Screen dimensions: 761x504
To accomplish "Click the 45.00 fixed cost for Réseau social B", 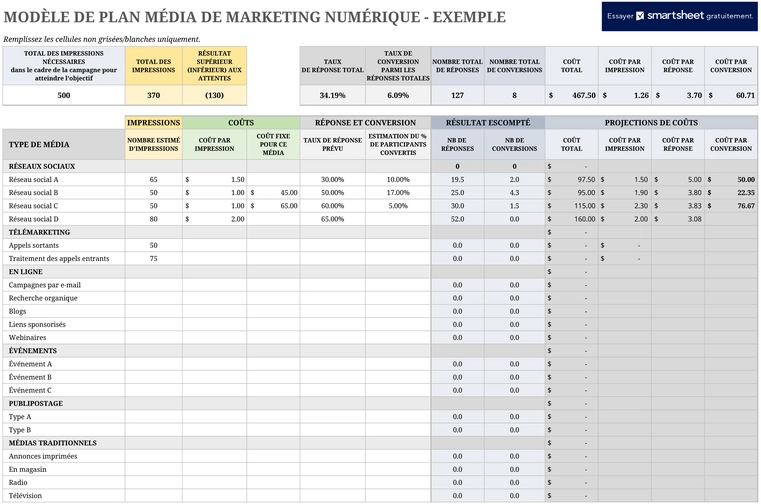I will 273,192.
